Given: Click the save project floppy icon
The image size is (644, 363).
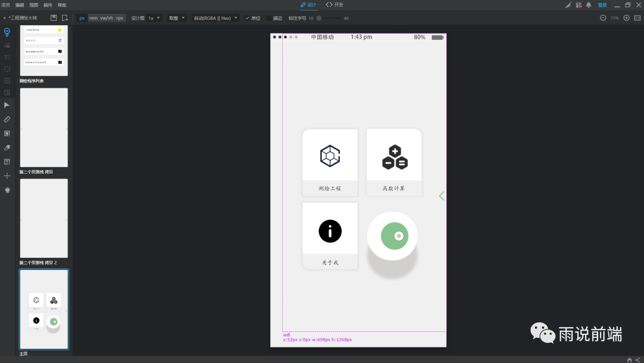Looking at the screenshot, I should [x=54, y=18].
